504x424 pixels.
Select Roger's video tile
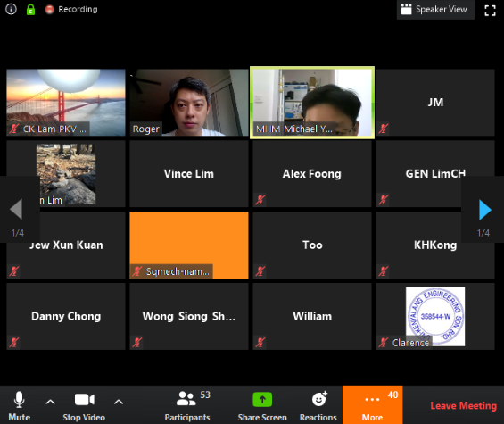(x=189, y=103)
